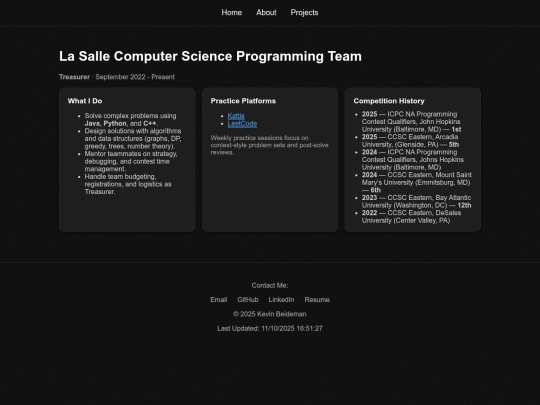This screenshot has height=405, width=540.
Task: Open the LinkedIn footer link
Action: pos(281,300)
